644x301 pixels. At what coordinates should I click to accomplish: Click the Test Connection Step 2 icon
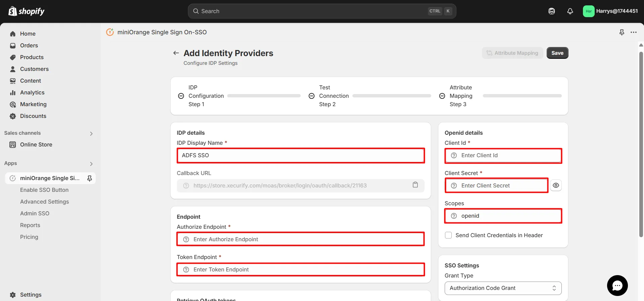click(x=311, y=96)
